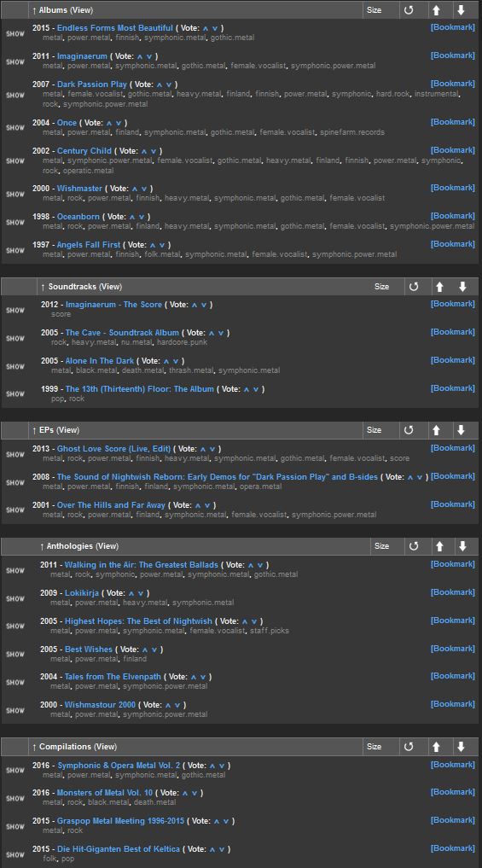
Task: Toggle SHOW for Monsters of Metal Vol. 10
Action: [15, 798]
